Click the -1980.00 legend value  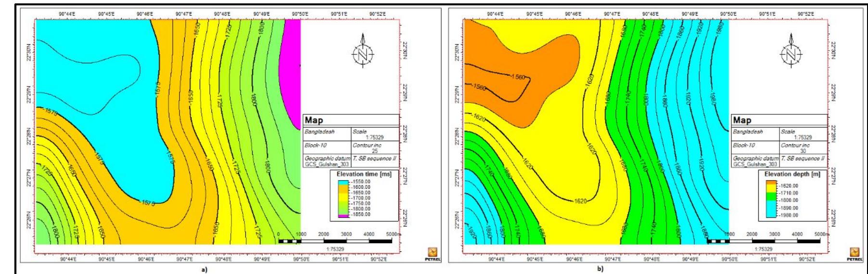pyautogui.click(x=788, y=215)
